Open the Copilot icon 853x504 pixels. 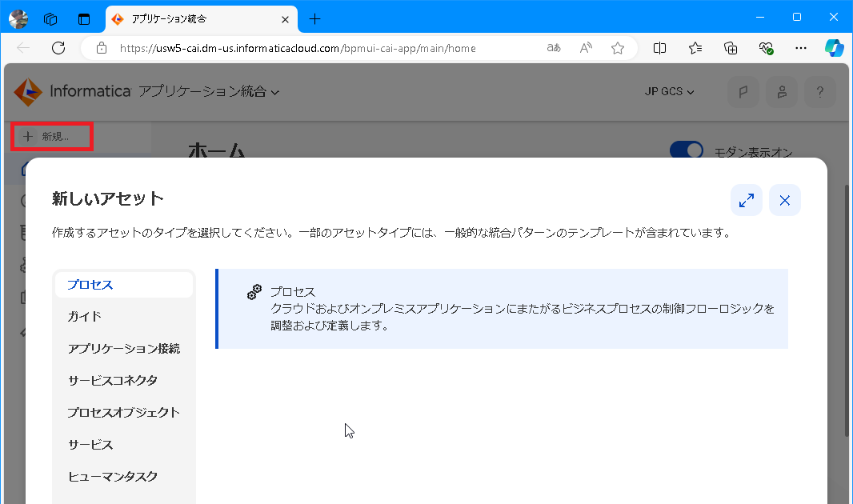coord(834,48)
